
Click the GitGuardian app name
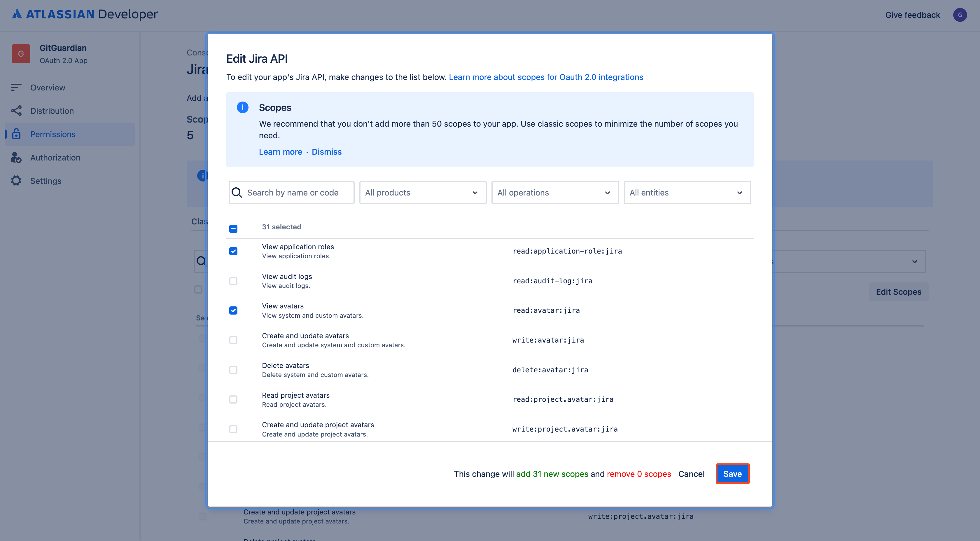coord(63,48)
